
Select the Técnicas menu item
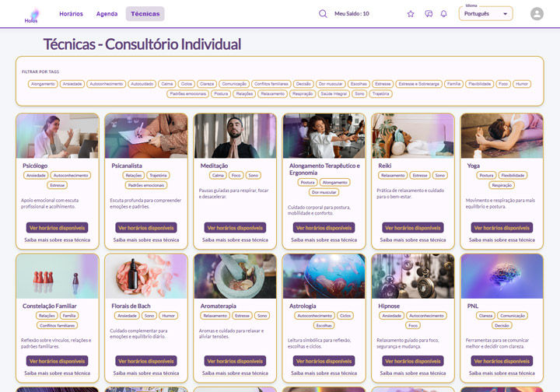tap(145, 14)
